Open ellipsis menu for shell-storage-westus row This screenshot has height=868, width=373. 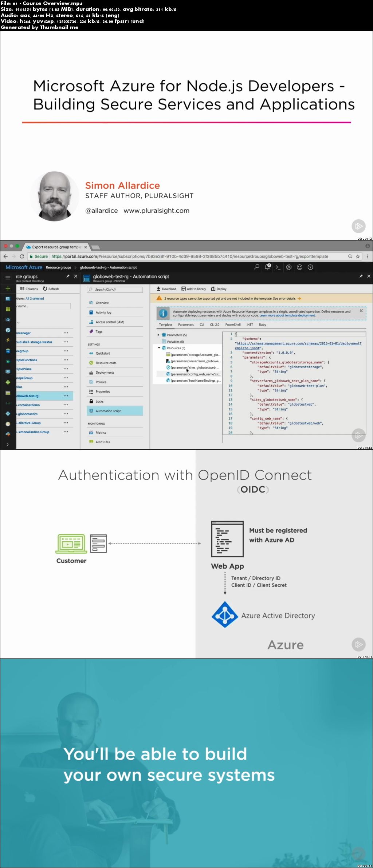coord(66,342)
